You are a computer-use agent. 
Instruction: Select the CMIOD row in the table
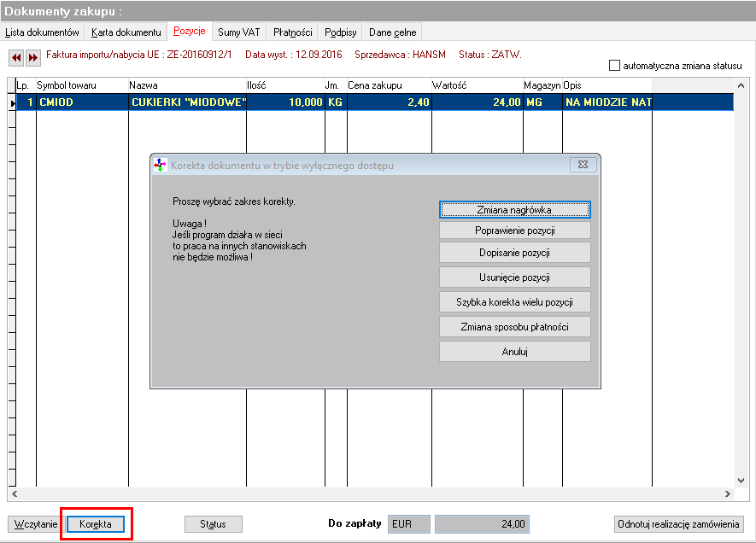[375, 102]
